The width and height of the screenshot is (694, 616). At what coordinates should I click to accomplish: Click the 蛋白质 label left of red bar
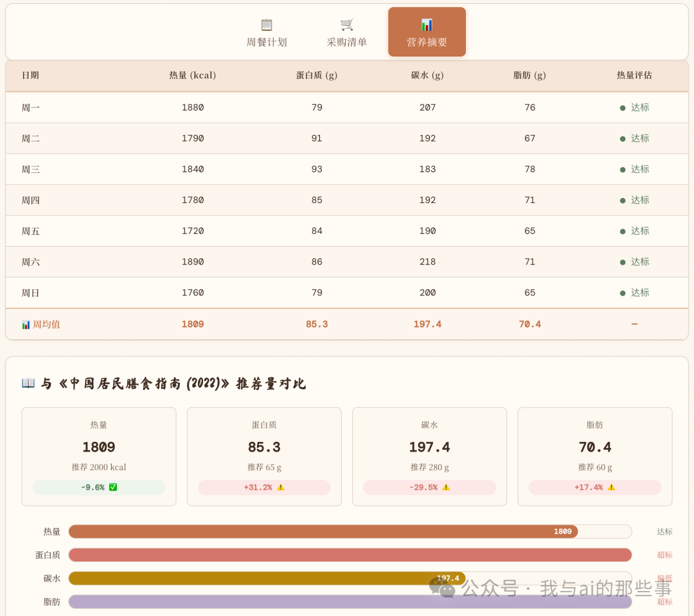48,555
